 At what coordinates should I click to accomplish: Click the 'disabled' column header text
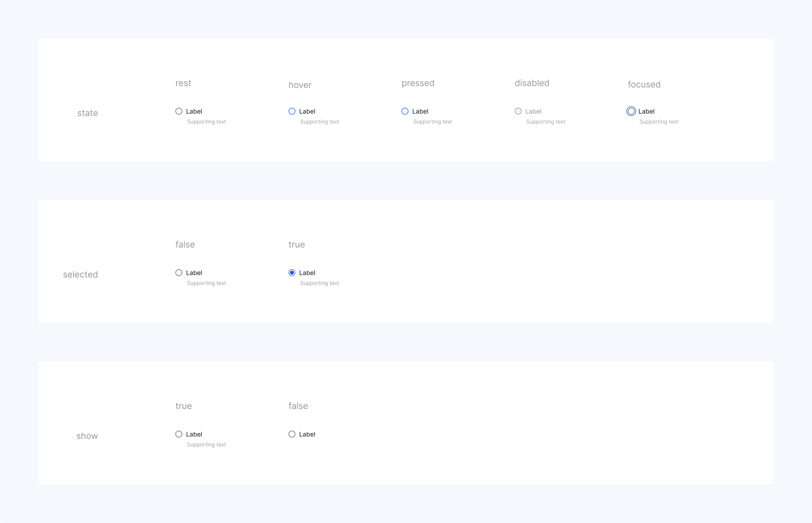pyautogui.click(x=532, y=83)
